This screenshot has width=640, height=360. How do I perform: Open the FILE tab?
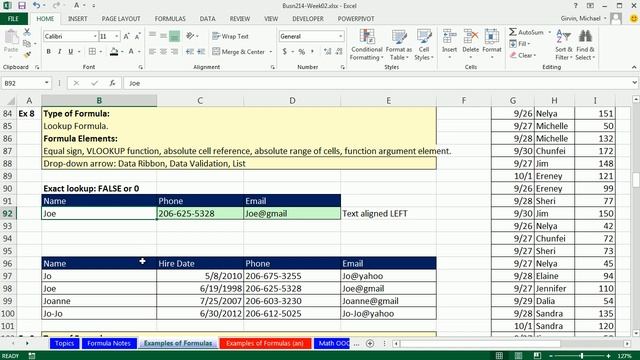point(13,19)
